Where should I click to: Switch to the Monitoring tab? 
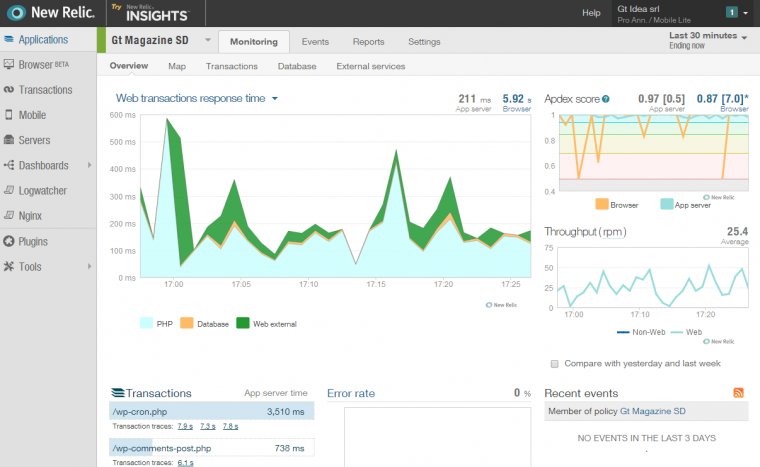pos(254,42)
